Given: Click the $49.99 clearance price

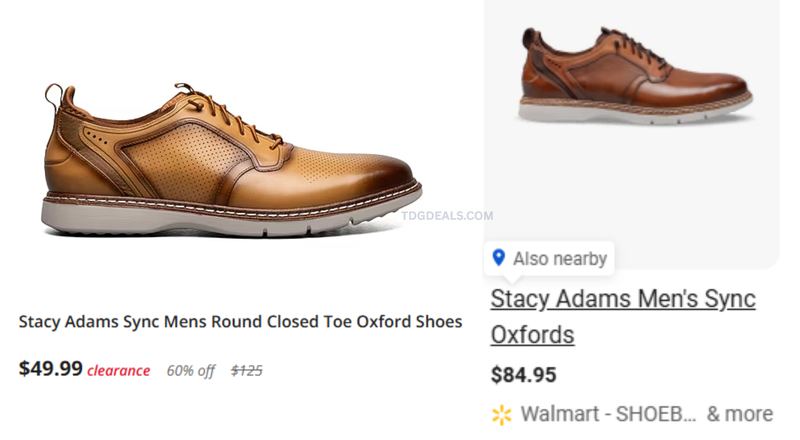Looking at the screenshot, I should (x=51, y=368).
